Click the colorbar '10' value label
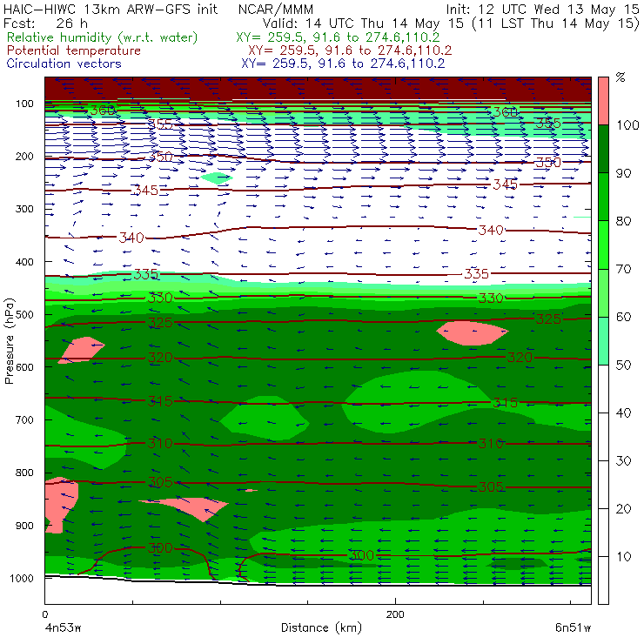This screenshot has height=644, width=644. click(623, 557)
